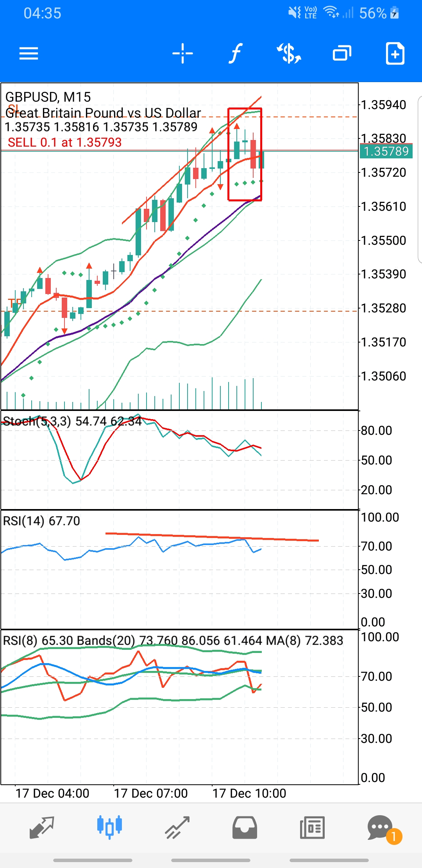
Task: Tap the battery percentage in status bar
Action: pos(373,13)
